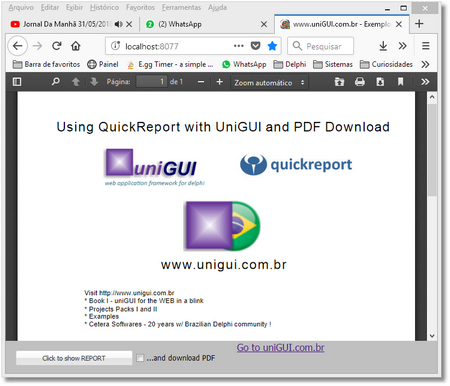
Task: Open the PDF find magnifier
Action: [56, 82]
